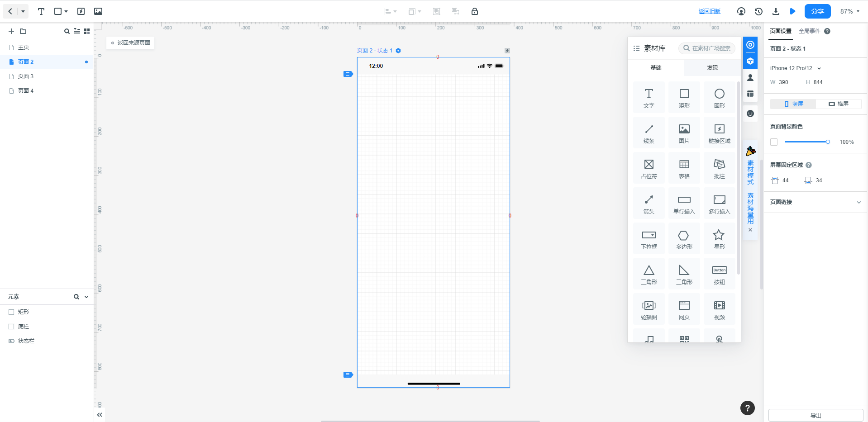Click the lock icon in toolbar
The image size is (868, 422).
[474, 11]
